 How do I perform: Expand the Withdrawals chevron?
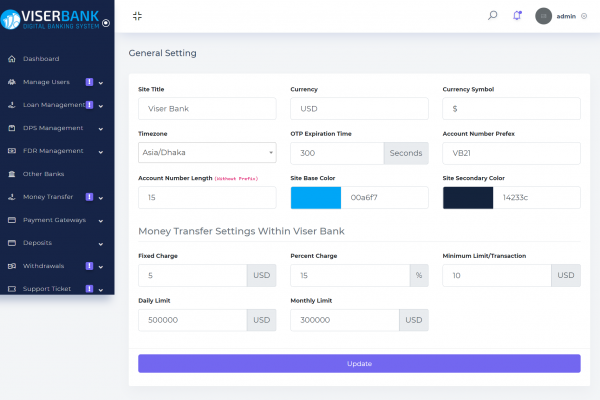click(101, 267)
